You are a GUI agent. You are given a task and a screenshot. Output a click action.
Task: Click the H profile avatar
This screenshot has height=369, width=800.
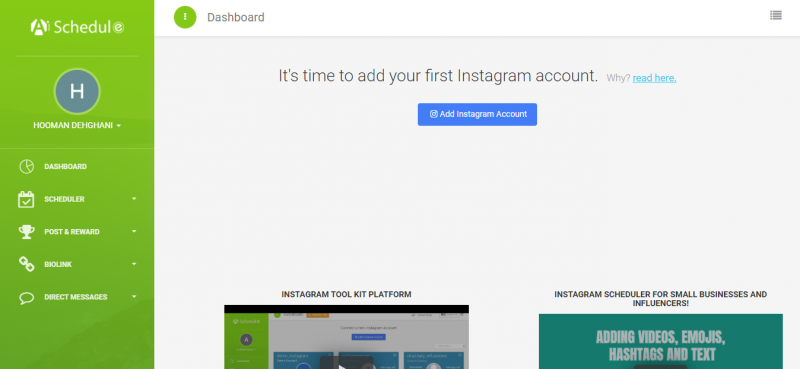coord(77,91)
